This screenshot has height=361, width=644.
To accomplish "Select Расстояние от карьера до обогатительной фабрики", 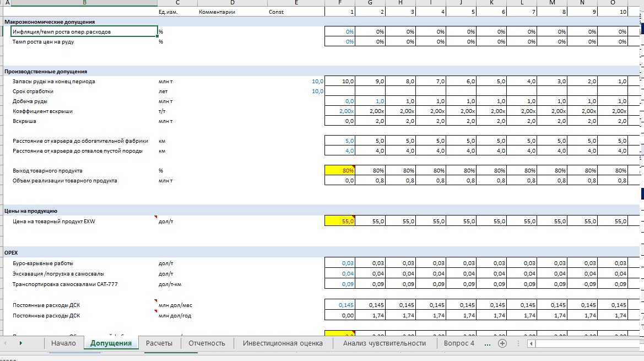I will click(80, 141).
